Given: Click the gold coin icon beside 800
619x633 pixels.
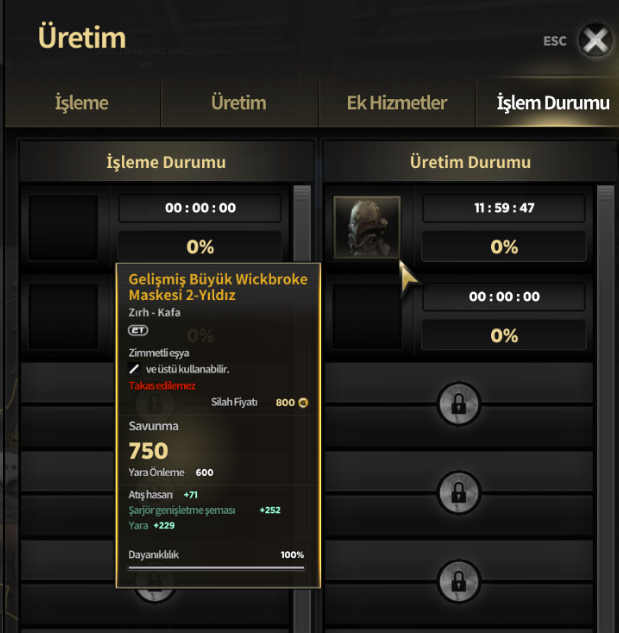Looking at the screenshot, I should (303, 402).
